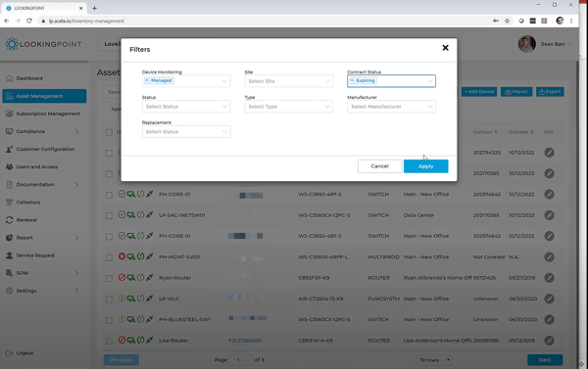Sort by the Contract column header
Image resolution: width=588 pixels, height=369 pixels.
click(x=485, y=132)
